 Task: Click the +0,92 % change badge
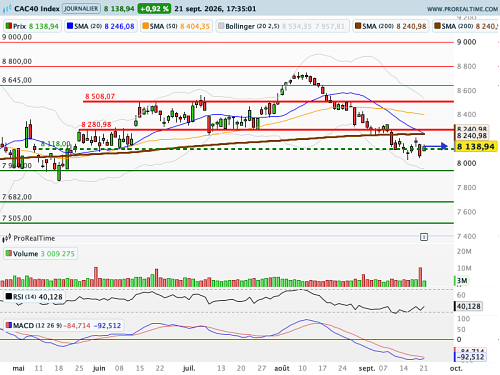tap(154, 9)
